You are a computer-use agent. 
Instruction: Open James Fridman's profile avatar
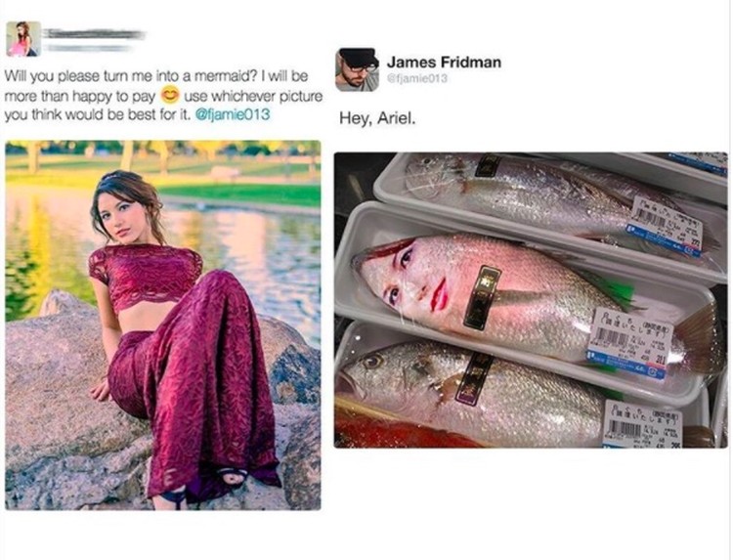pos(357,69)
